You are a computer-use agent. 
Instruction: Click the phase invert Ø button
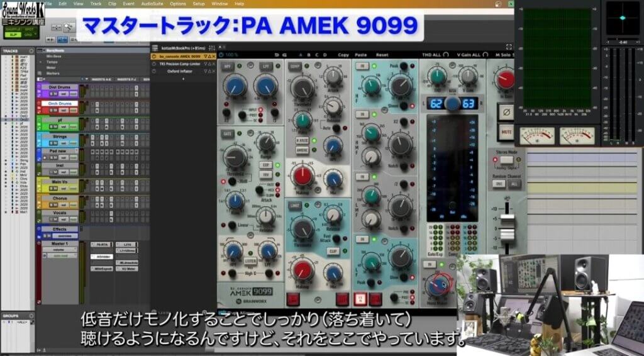point(506,112)
